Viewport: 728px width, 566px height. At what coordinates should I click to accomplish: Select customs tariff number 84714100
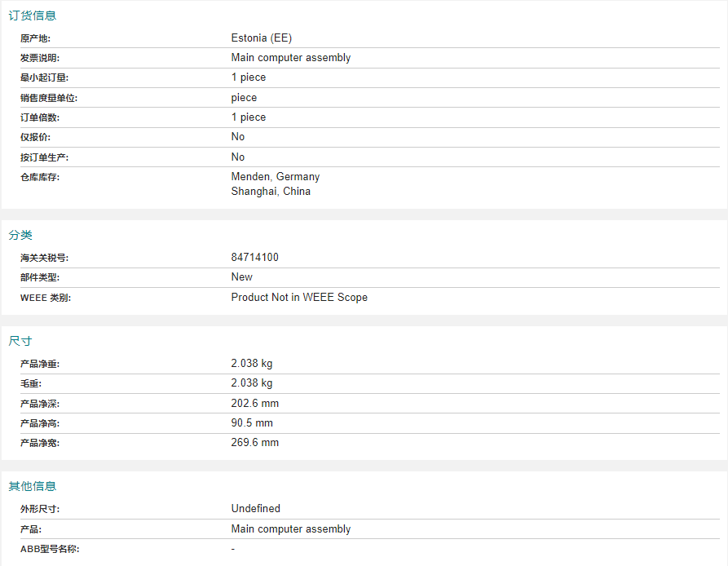(x=255, y=257)
